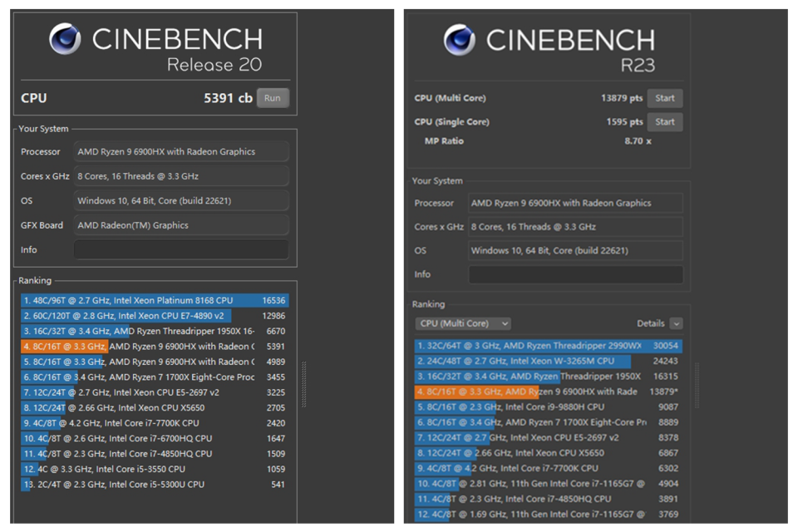The height and width of the screenshot is (532, 798).
Task: Select R23 ranking row Xeon W-3265M
Action: pyautogui.click(x=549, y=361)
